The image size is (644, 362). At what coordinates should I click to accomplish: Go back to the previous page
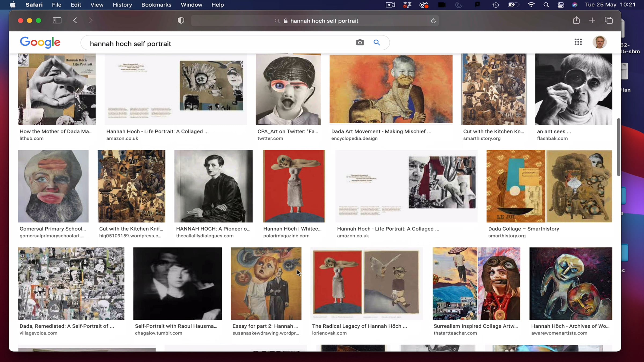[x=75, y=20]
